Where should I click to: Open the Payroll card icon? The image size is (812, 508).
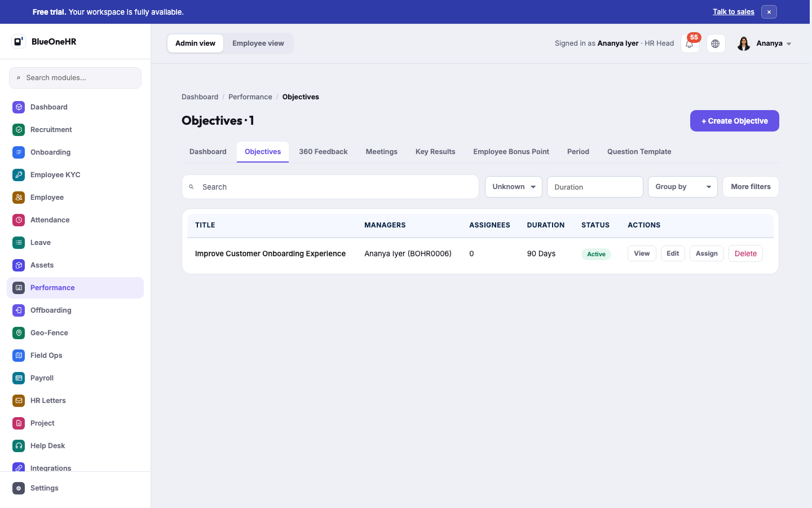[19, 378]
